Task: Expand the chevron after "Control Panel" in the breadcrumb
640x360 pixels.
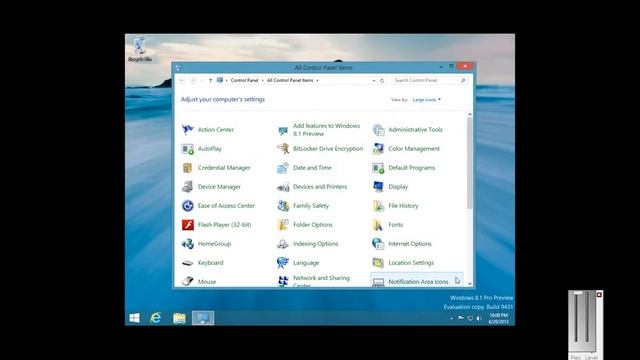Action: 262,80
